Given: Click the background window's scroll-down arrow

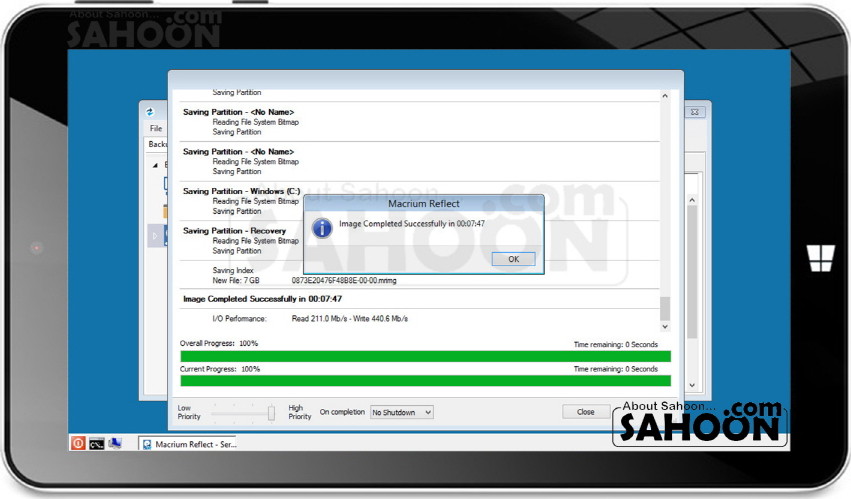Looking at the screenshot, I should (x=690, y=384).
